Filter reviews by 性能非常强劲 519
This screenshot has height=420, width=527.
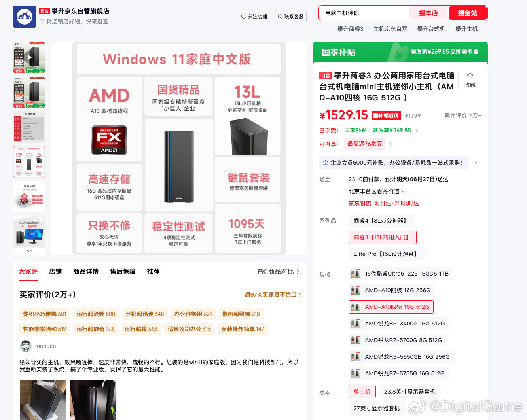pos(44,329)
